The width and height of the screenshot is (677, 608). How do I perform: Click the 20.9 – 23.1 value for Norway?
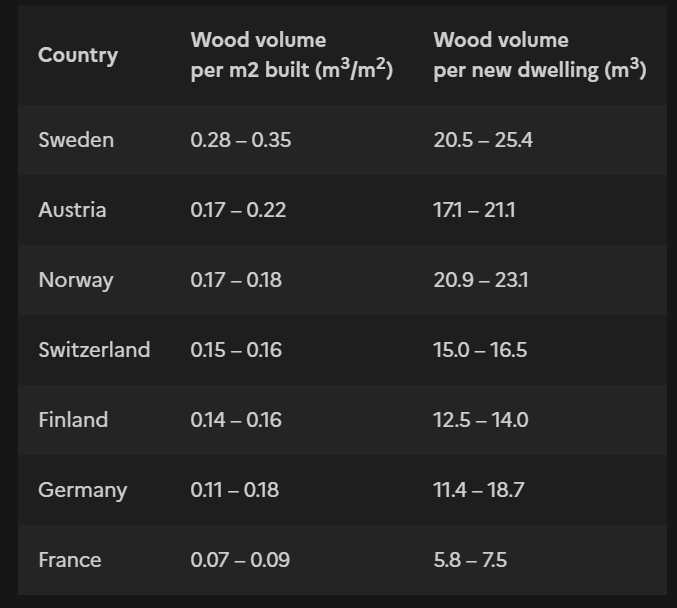pyautogui.click(x=481, y=280)
